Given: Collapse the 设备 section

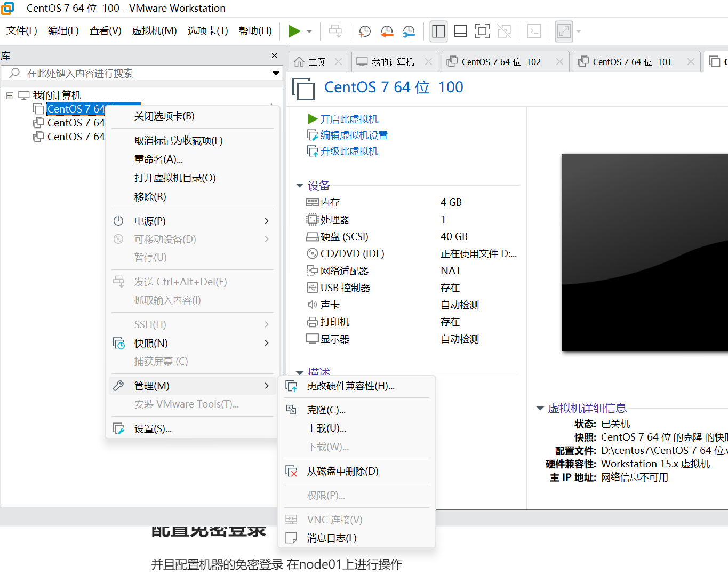Looking at the screenshot, I should click(x=299, y=186).
